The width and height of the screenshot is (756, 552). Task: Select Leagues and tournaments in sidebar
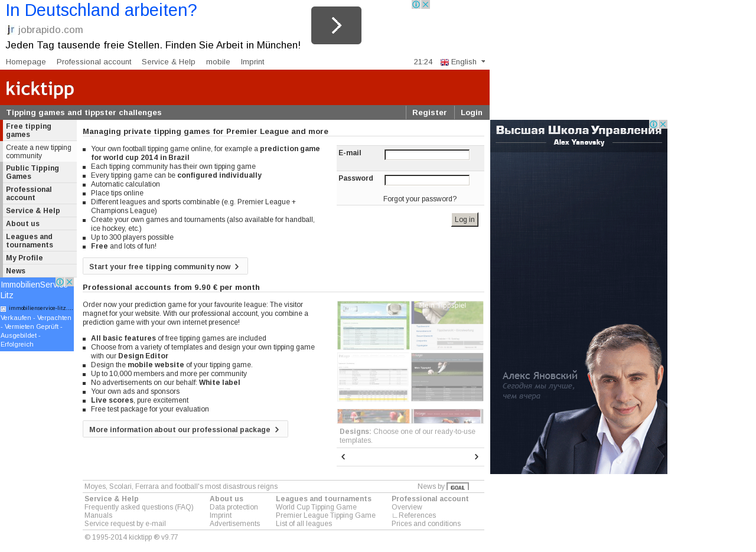pos(40,241)
